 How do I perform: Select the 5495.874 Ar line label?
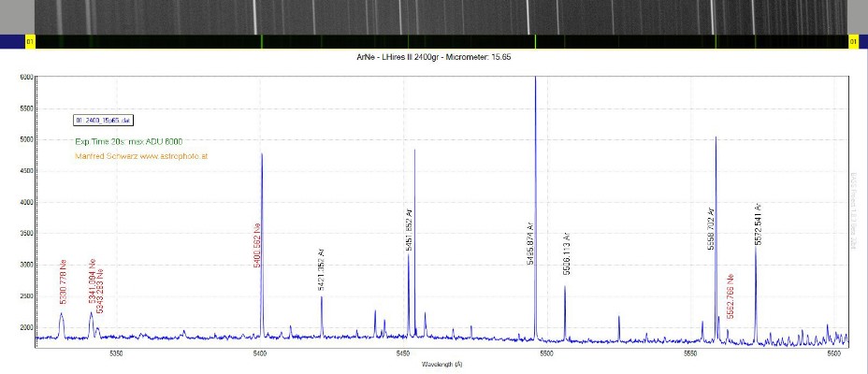point(530,243)
